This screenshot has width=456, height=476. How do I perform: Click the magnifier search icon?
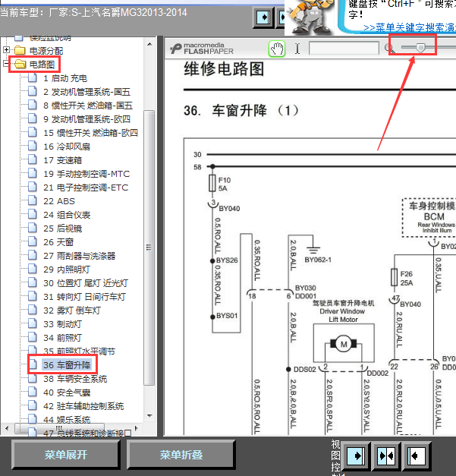(389, 49)
